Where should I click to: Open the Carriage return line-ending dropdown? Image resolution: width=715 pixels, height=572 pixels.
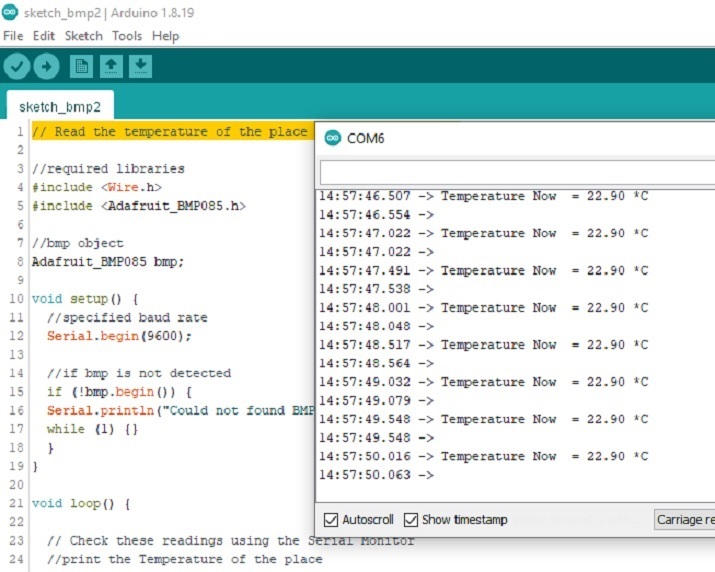684,520
